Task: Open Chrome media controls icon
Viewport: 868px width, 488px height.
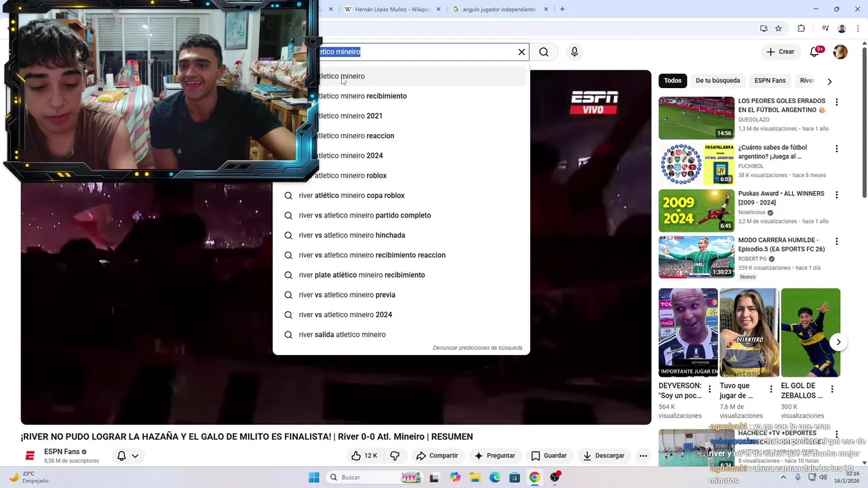Action: (825, 28)
